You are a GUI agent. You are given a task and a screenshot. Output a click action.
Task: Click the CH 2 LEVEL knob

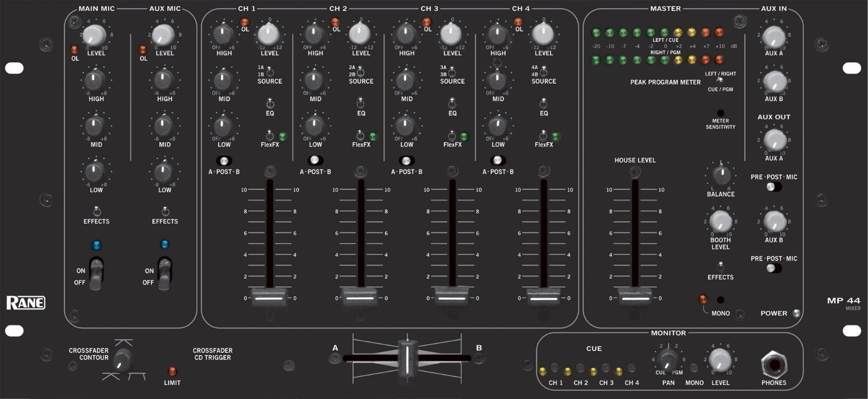[x=360, y=35]
